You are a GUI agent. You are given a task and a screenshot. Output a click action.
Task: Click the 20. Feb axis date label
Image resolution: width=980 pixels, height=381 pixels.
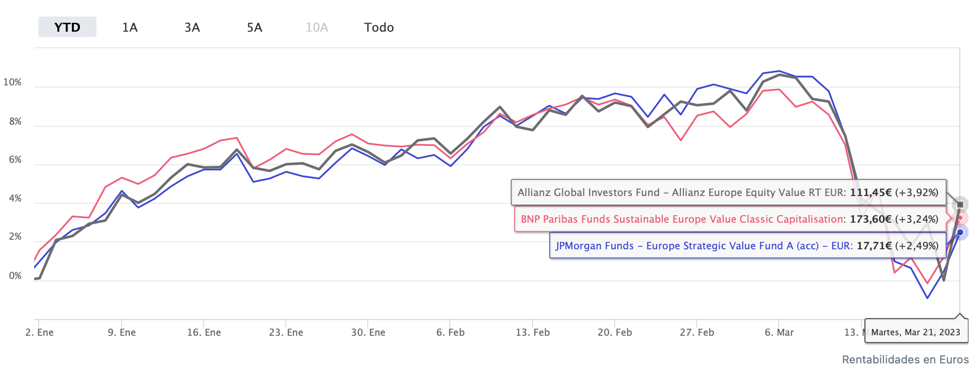pos(615,332)
